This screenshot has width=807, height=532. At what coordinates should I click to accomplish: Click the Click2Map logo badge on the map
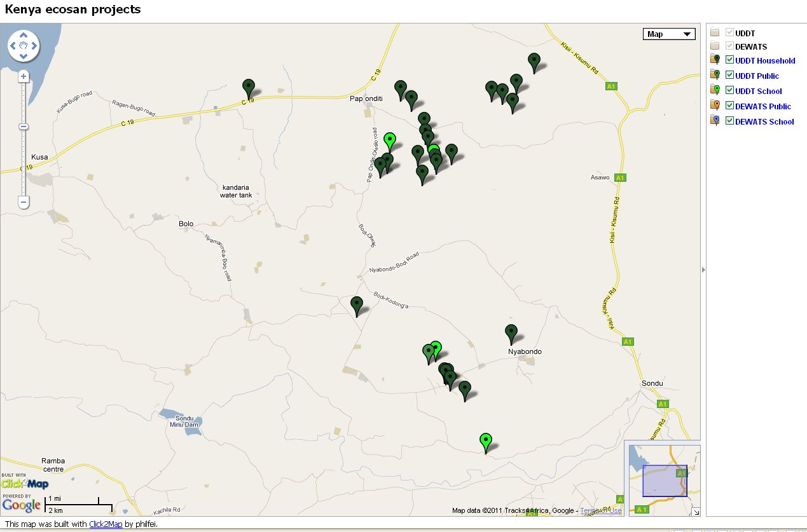pyautogui.click(x=24, y=484)
